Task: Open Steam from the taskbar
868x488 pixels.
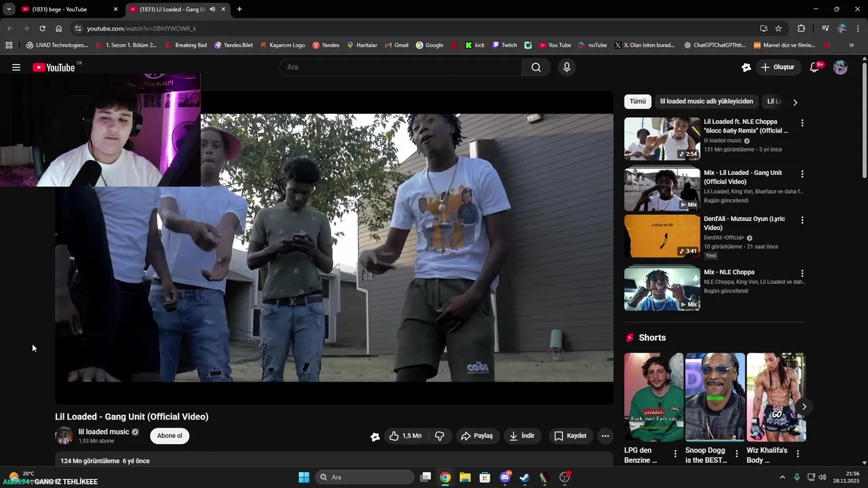Action: pyautogui.click(x=524, y=477)
